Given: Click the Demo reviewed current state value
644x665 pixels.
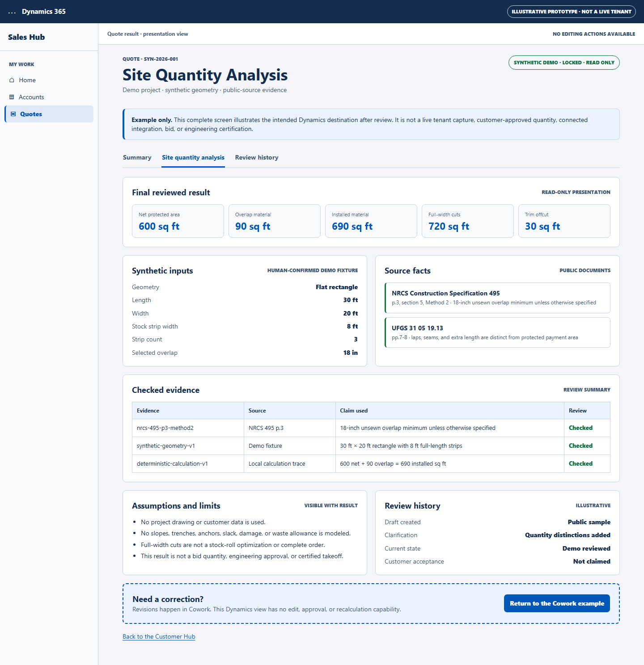Looking at the screenshot, I should coord(586,548).
